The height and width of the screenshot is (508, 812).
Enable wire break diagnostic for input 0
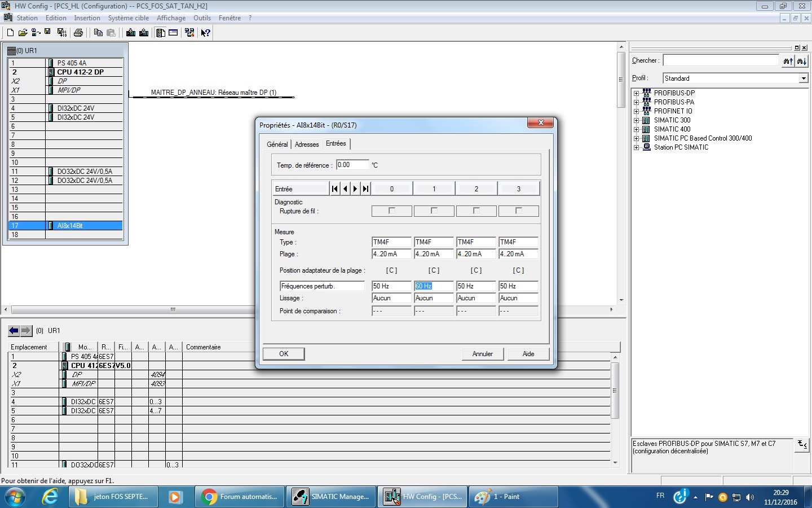[x=392, y=211]
